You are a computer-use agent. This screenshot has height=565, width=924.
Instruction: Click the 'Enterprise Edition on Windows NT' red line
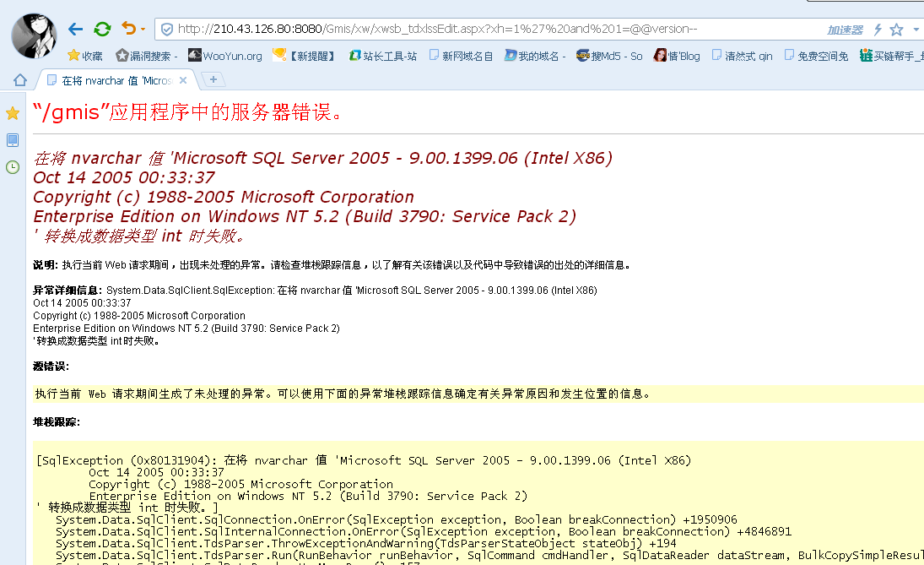305,216
